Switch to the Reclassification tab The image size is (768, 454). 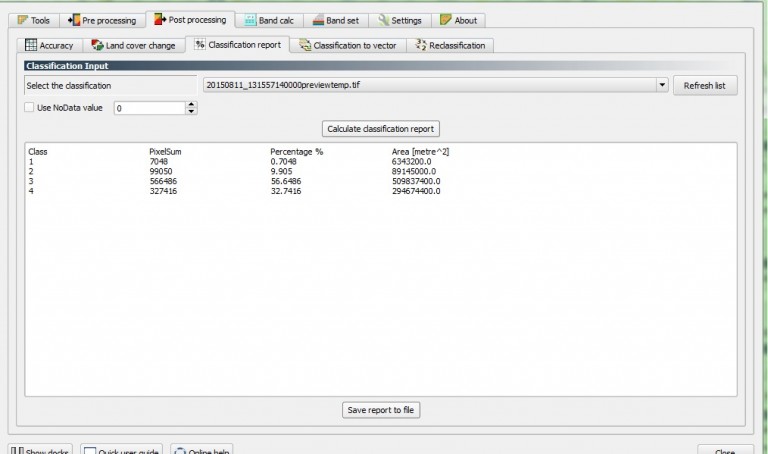pyautogui.click(x=449, y=45)
